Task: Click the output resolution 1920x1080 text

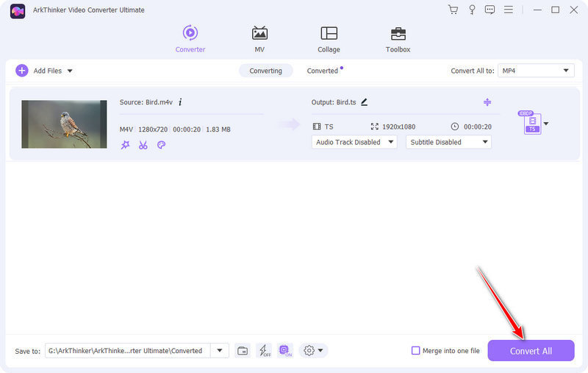Action: tap(398, 127)
